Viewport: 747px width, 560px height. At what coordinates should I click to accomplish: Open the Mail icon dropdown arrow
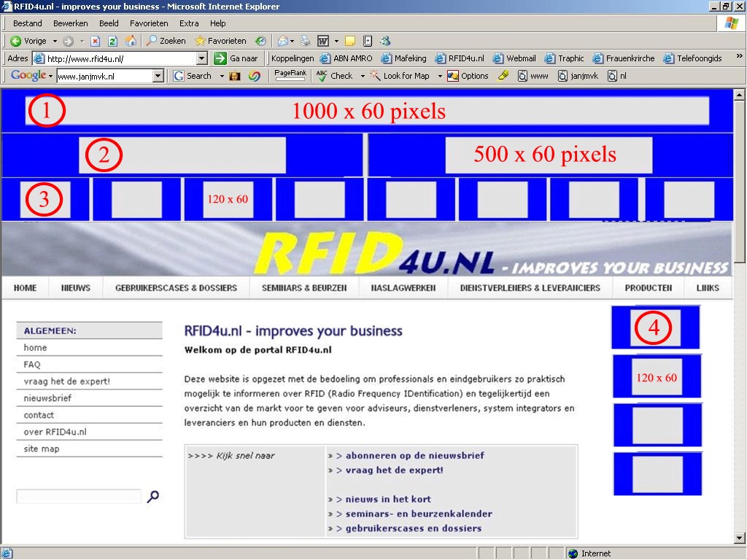coord(292,41)
